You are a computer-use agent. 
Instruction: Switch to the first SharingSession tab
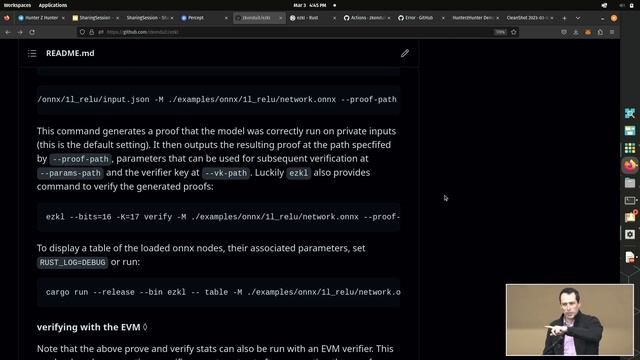[95, 18]
